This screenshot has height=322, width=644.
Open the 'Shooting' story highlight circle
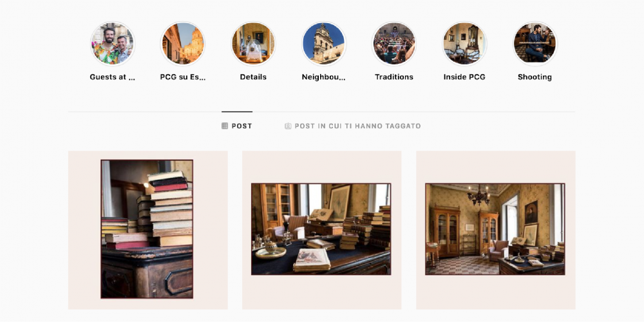click(x=535, y=44)
